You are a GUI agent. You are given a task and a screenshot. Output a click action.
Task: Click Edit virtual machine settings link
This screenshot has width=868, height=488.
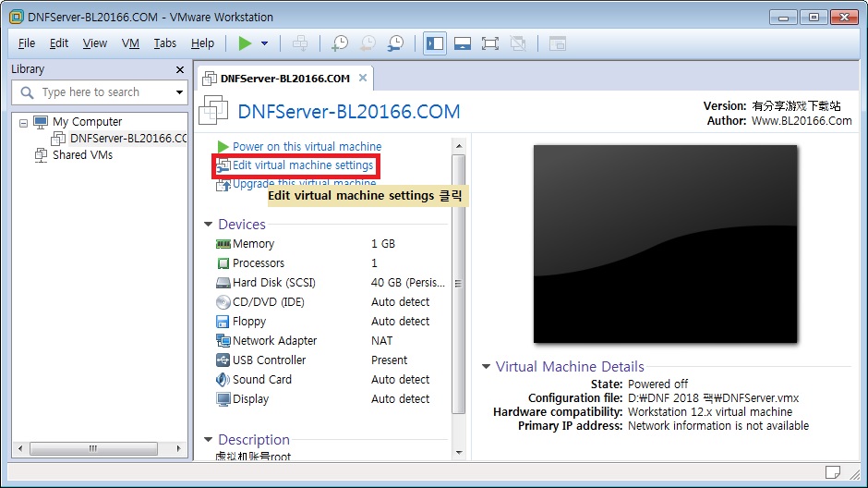[x=302, y=165]
